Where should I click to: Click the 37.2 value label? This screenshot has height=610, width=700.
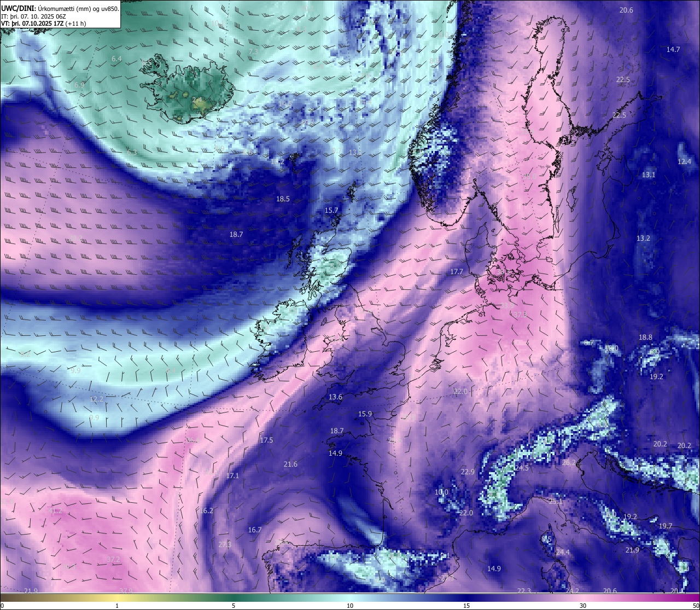(x=113, y=559)
